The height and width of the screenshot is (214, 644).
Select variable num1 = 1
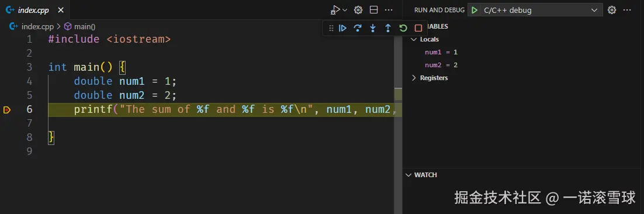[441, 52]
